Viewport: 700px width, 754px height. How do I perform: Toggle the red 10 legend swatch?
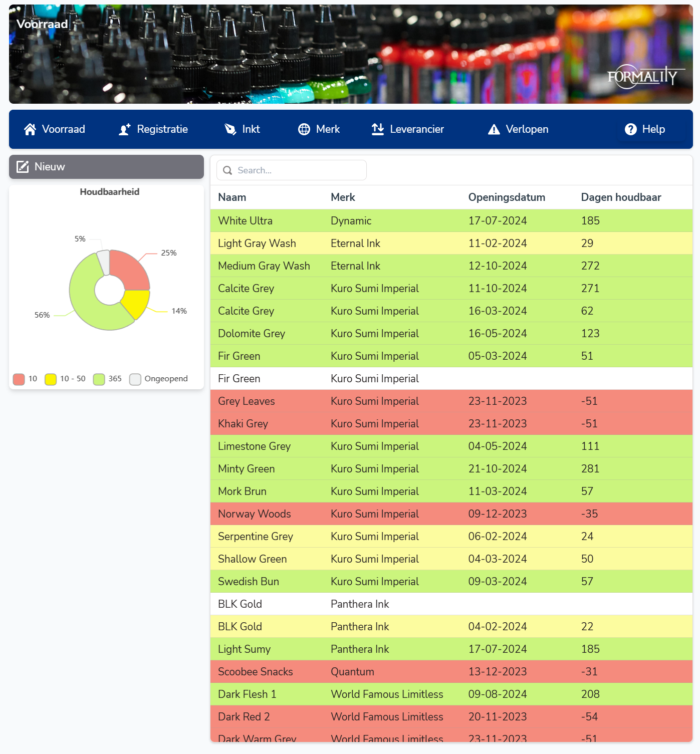(x=19, y=379)
